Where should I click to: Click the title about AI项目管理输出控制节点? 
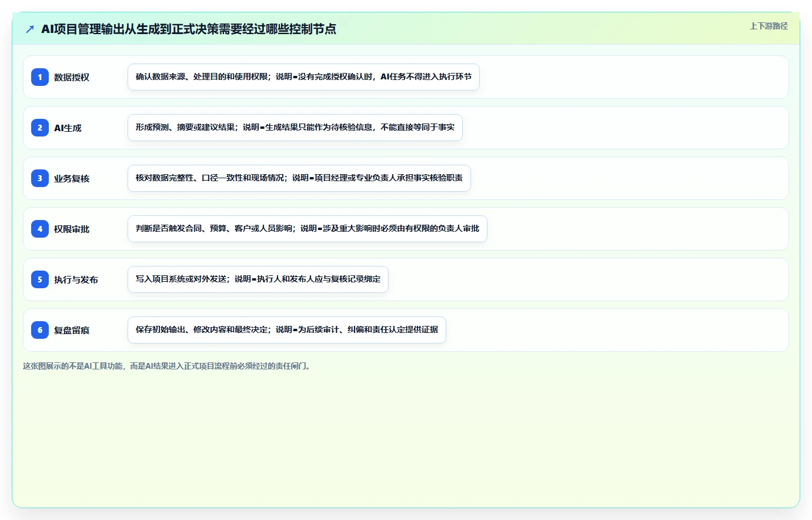coord(189,29)
